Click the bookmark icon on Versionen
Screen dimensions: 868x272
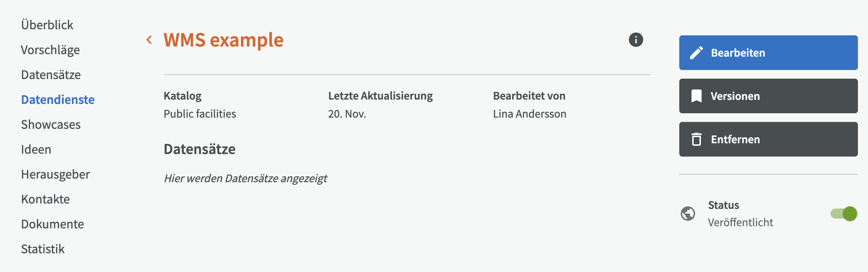point(696,96)
